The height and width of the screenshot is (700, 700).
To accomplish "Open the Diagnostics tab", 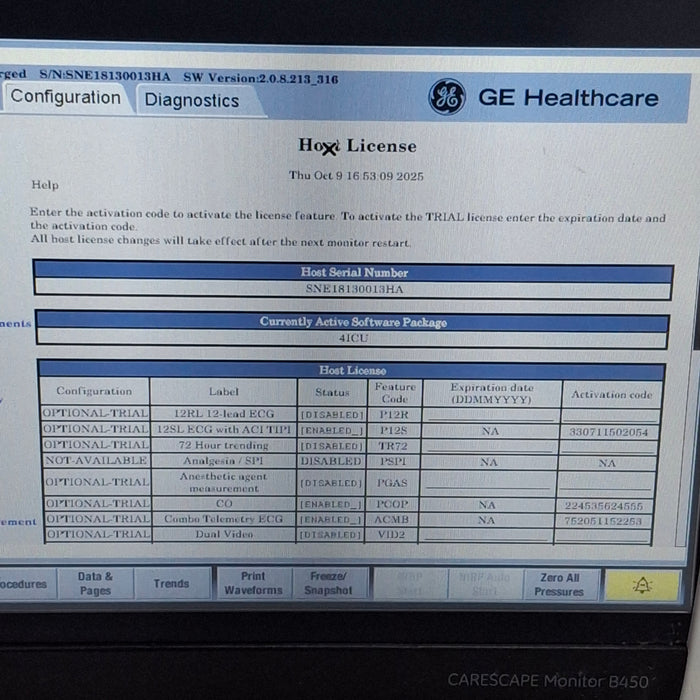I will pyautogui.click(x=192, y=100).
